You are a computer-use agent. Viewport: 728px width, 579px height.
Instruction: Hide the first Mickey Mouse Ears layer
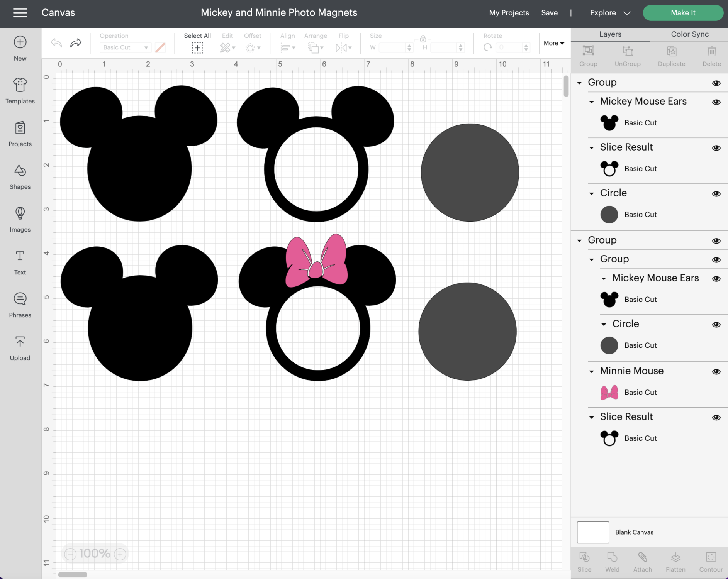pos(716,102)
